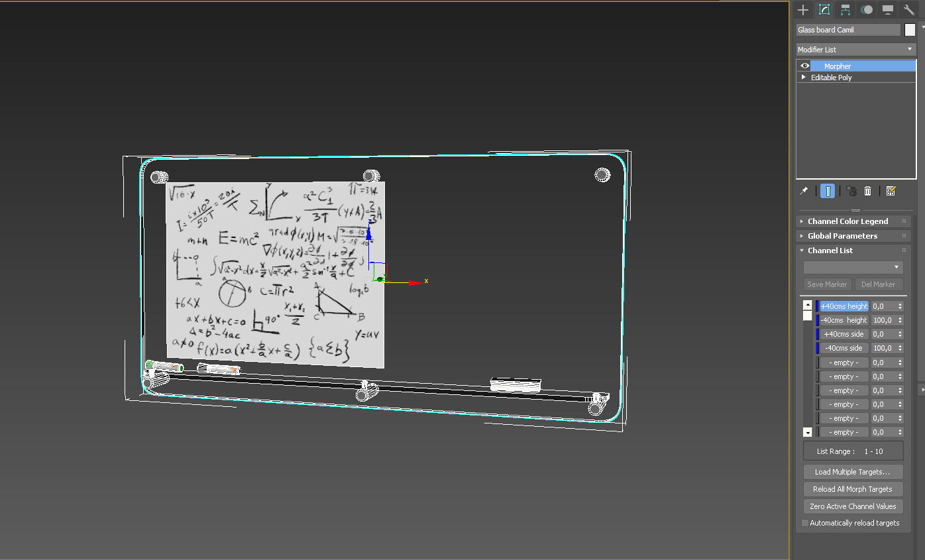925x560 pixels.
Task: Toggle Show End Result test-tube icon
Action: 828,191
